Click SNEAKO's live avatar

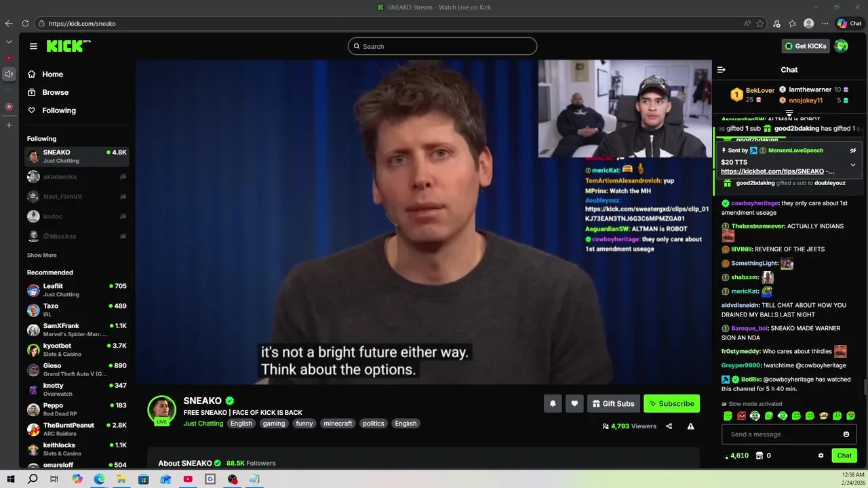(161, 409)
